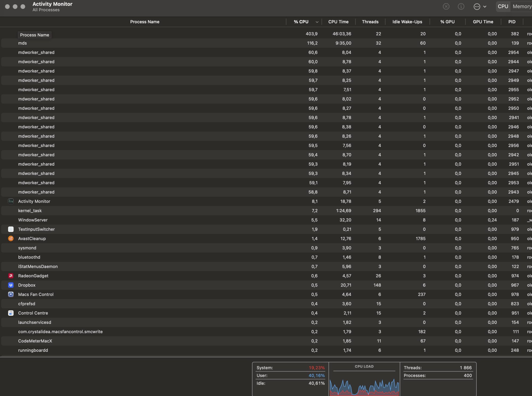Sort by Process Name column header
The image size is (532, 396).
[145, 22]
